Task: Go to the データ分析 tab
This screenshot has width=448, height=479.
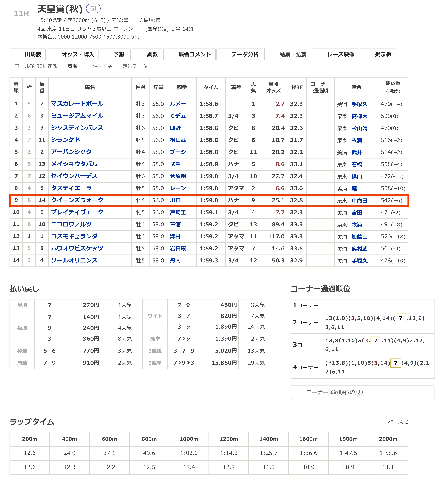Action: tap(240, 54)
